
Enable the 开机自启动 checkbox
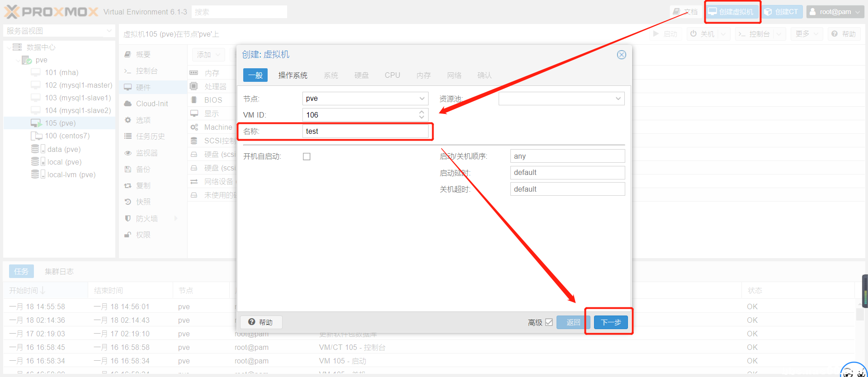[x=307, y=156]
